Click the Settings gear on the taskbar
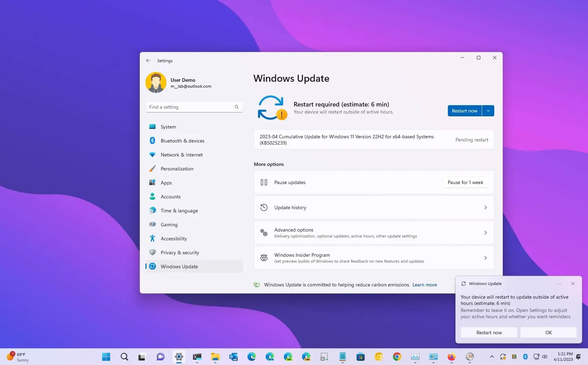Image resolution: width=588 pixels, height=365 pixels. pos(179,357)
